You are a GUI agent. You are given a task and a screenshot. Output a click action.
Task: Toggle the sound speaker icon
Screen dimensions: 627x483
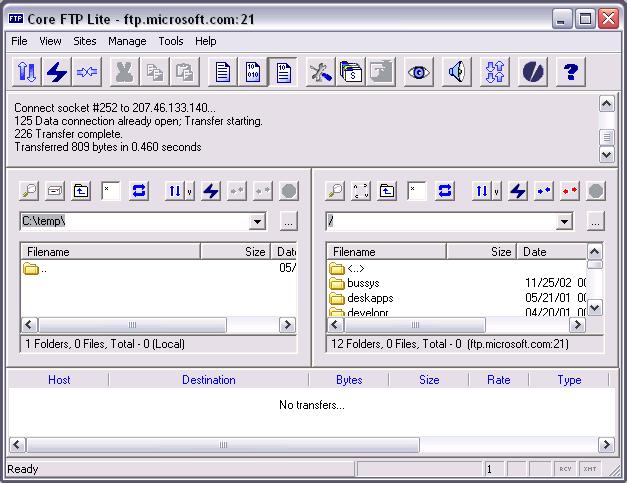pos(457,72)
